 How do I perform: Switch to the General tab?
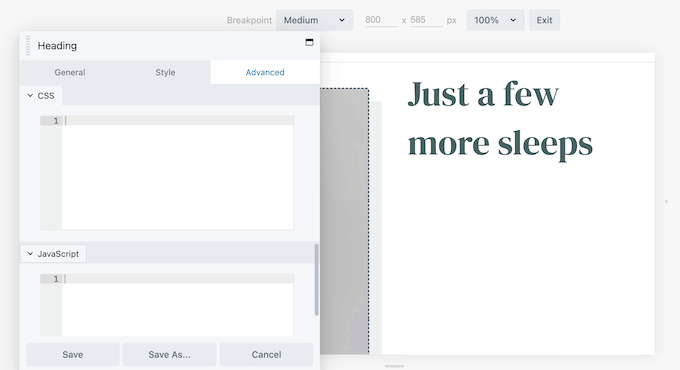pyautogui.click(x=70, y=72)
